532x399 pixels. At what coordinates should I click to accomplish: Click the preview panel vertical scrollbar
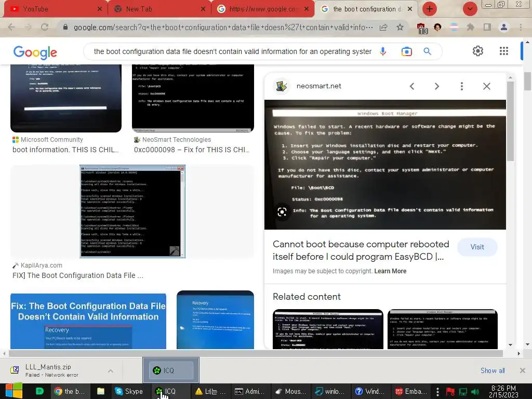point(510,122)
